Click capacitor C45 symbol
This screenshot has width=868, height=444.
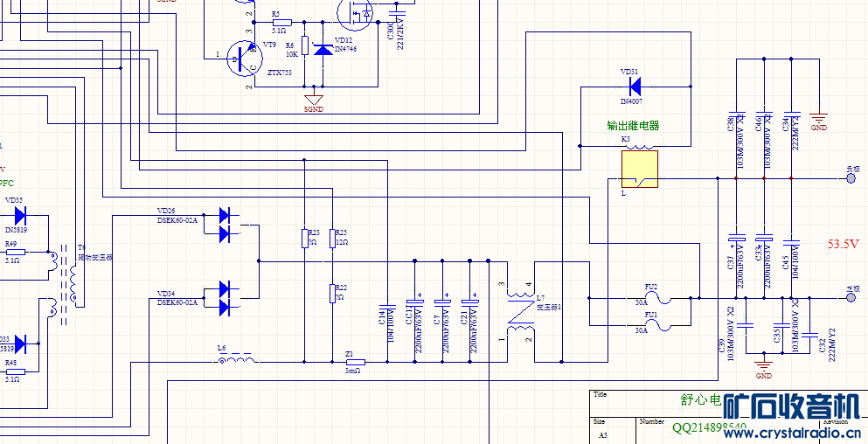[791, 242]
